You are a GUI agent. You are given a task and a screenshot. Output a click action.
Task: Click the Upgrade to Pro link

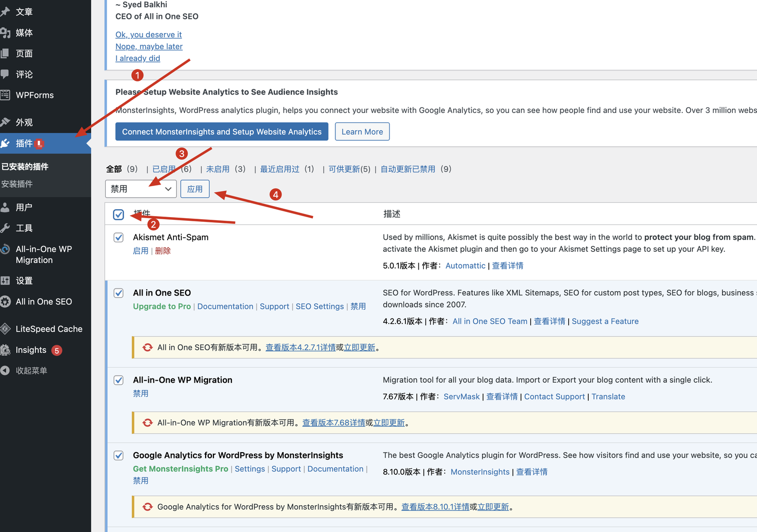[162, 306]
